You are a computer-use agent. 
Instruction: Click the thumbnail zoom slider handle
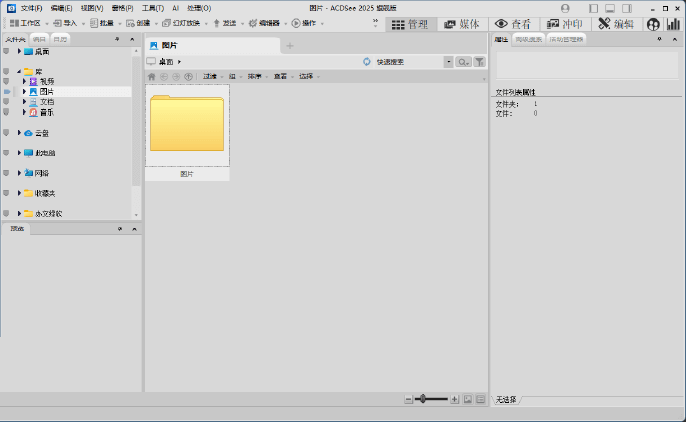click(x=423, y=398)
